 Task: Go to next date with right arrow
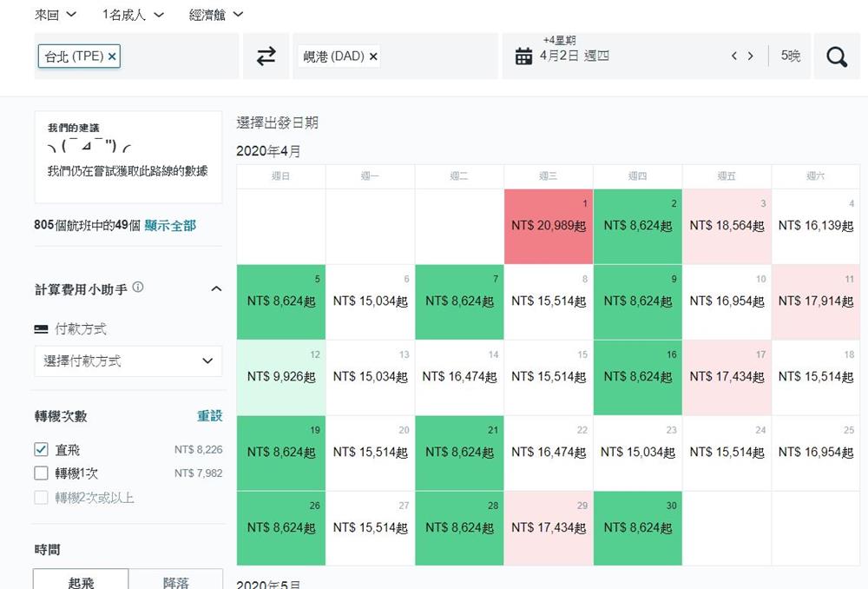(751, 56)
